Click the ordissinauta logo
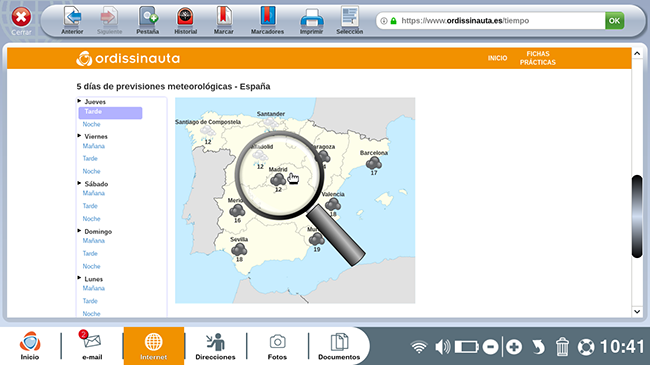Screen dimensions: 650x365 point(128,58)
